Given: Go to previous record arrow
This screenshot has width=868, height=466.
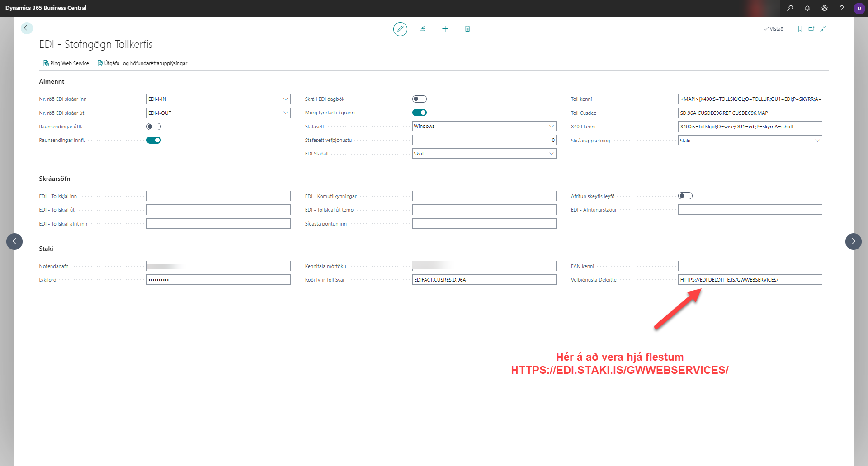Looking at the screenshot, I should point(14,241).
